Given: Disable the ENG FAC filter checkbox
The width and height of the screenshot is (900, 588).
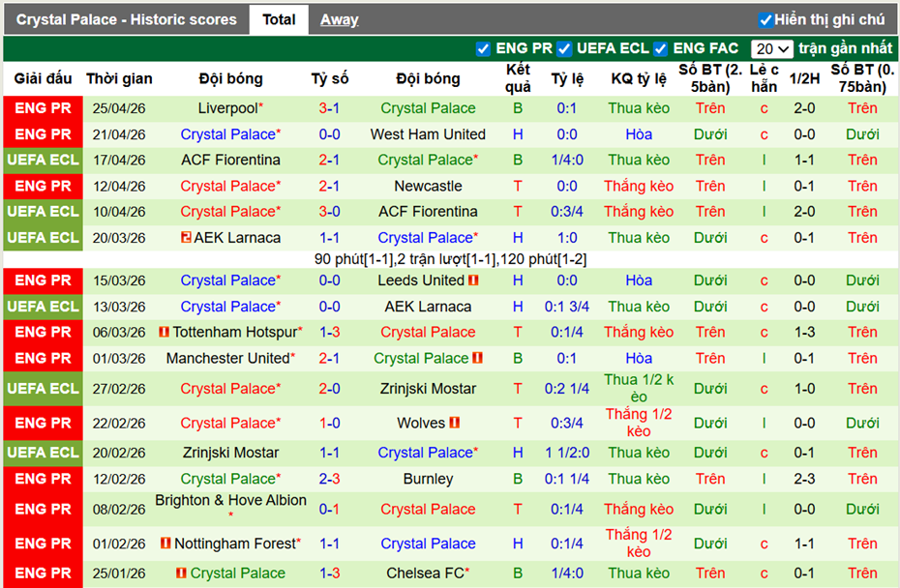Looking at the screenshot, I should (660, 48).
